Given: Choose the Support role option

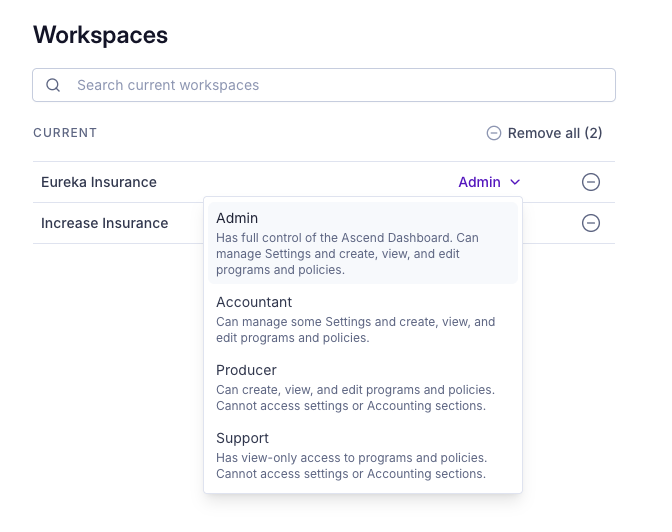Looking at the screenshot, I should pyautogui.click(x=363, y=455).
